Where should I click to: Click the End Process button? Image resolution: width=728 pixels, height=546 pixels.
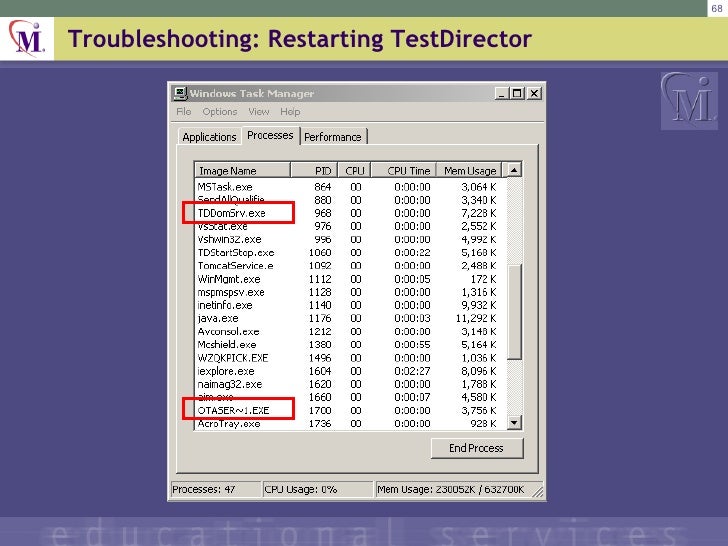(x=477, y=448)
